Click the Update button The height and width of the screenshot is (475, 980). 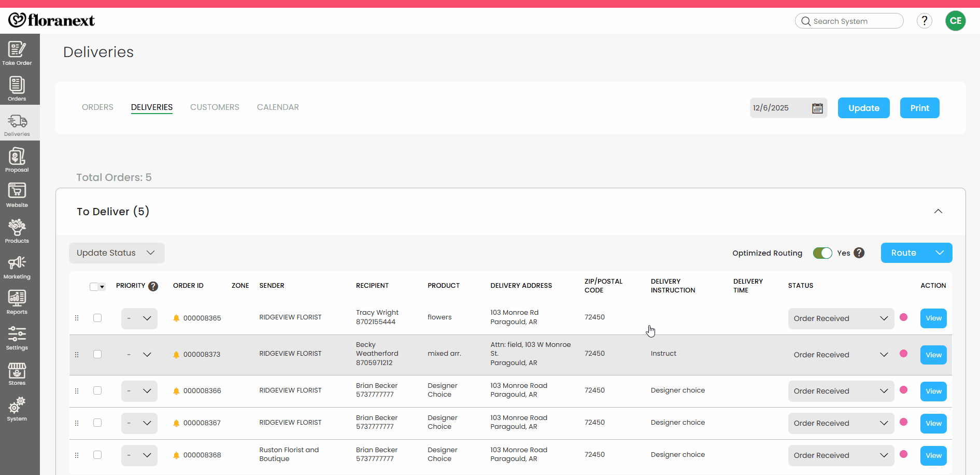[864, 108]
